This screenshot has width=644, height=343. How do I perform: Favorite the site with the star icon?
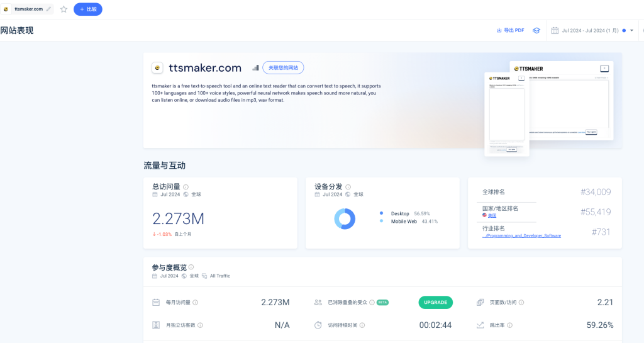tap(64, 9)
